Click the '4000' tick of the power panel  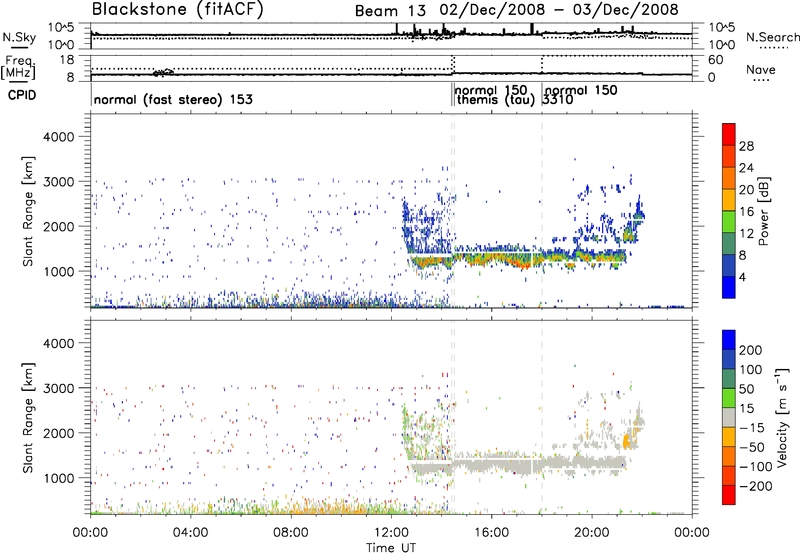coord(59,137)
